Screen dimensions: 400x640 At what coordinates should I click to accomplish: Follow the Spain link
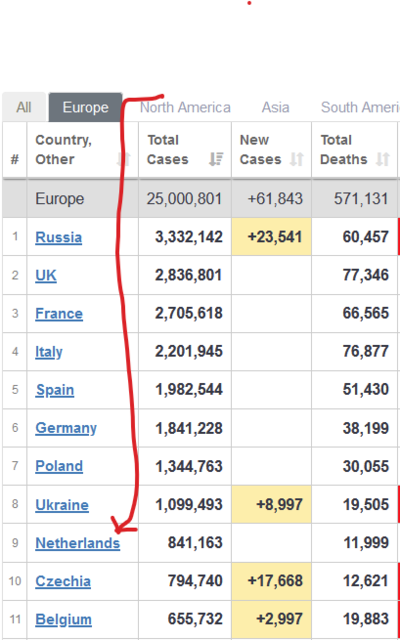[55, 390]
